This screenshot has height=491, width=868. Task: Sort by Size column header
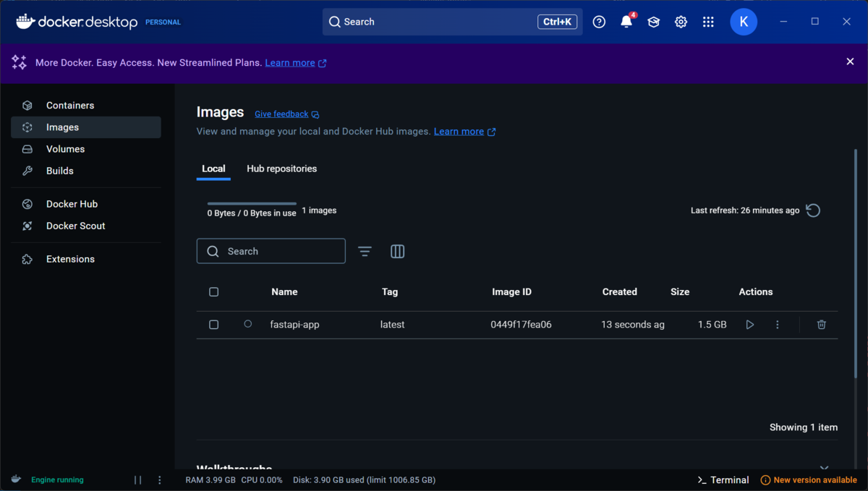click(x=680, y=292)
